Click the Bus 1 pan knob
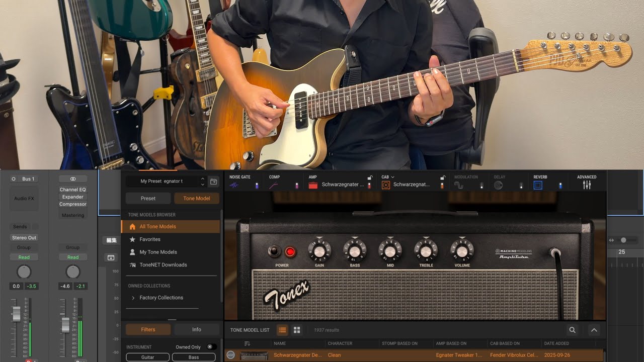 pos(24,272)
